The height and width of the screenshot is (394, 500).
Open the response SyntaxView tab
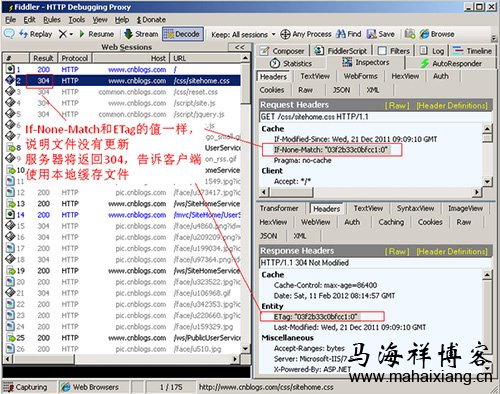[415, 208]
